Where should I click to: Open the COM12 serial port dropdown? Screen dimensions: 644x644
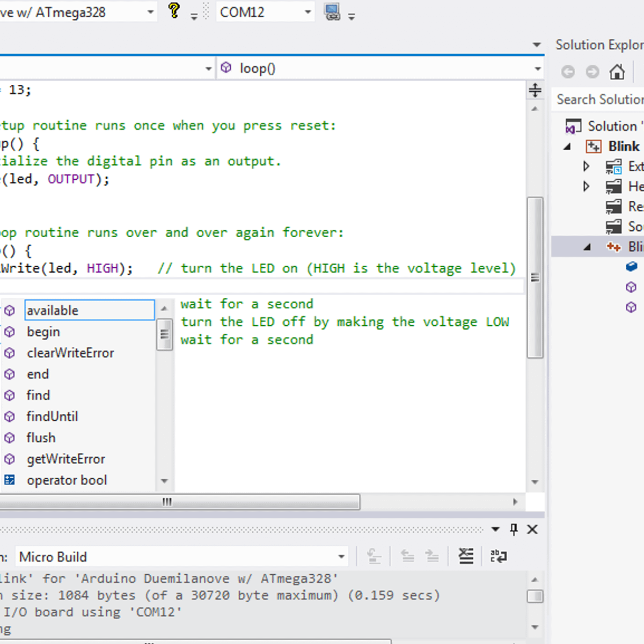coord(308,12)
